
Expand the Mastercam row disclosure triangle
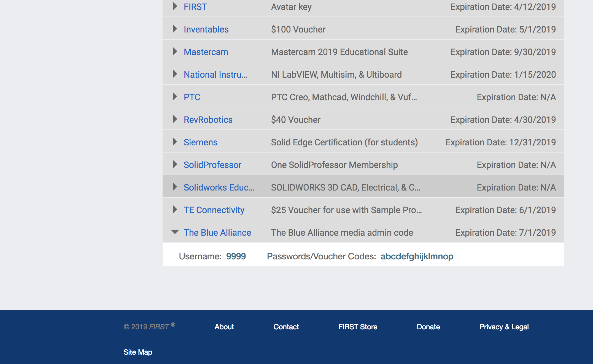174,51
